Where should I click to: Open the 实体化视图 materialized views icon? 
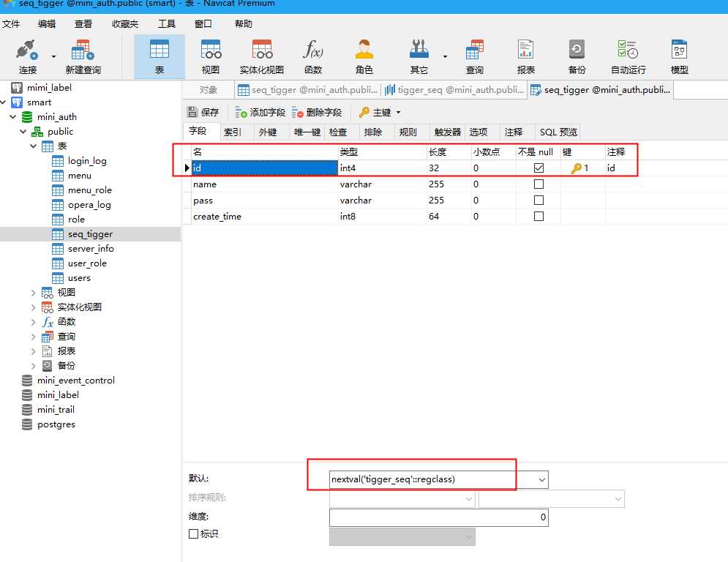(x=262, y=56)
